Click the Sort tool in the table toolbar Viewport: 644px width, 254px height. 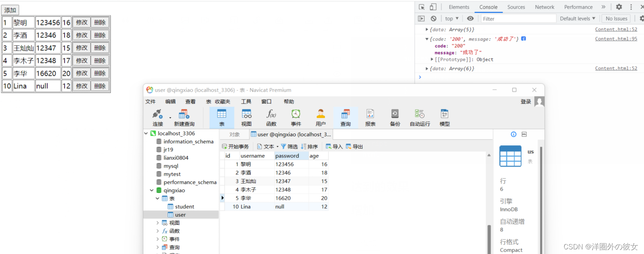pos(309,146)
